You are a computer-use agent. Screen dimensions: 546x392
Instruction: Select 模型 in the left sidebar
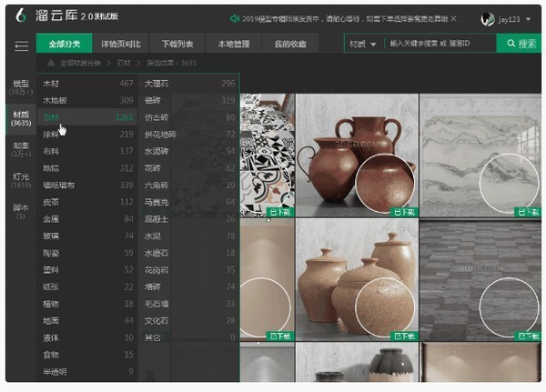point(19,87)
